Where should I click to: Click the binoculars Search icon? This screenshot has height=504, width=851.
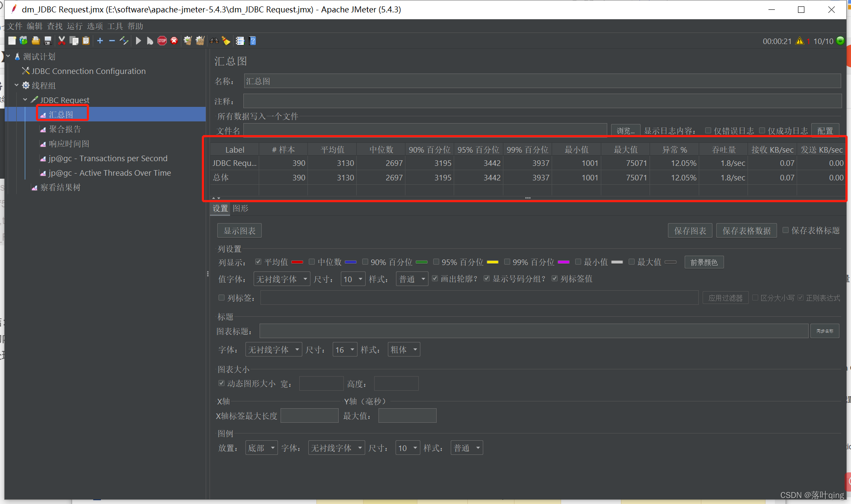pyautogui.click(x=214, y=41)
